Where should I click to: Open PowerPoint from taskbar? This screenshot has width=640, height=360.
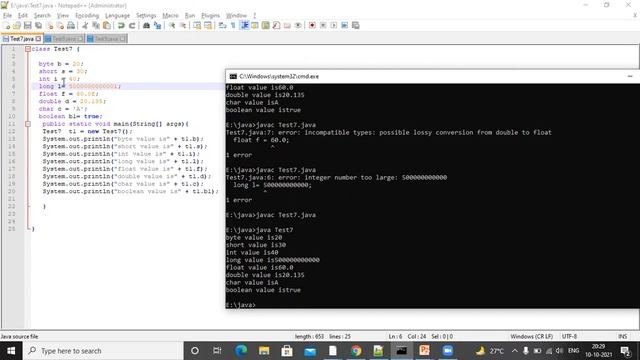424,351
